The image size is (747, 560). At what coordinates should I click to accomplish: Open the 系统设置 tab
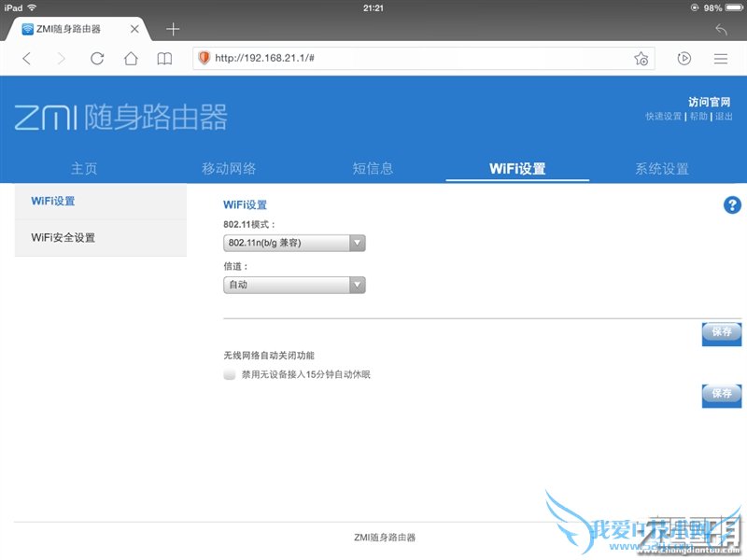661,169
